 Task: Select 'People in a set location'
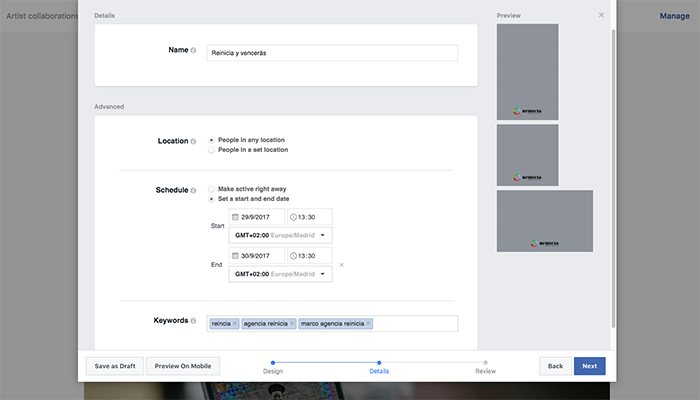point(212,150)
